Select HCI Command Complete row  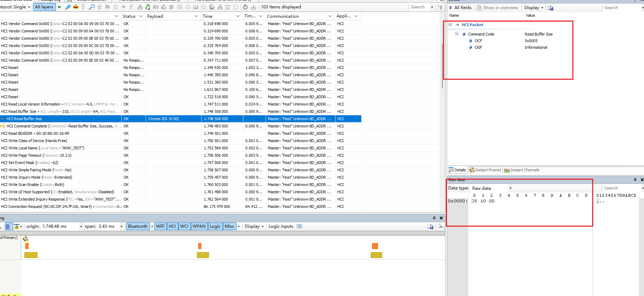[180, 126]
